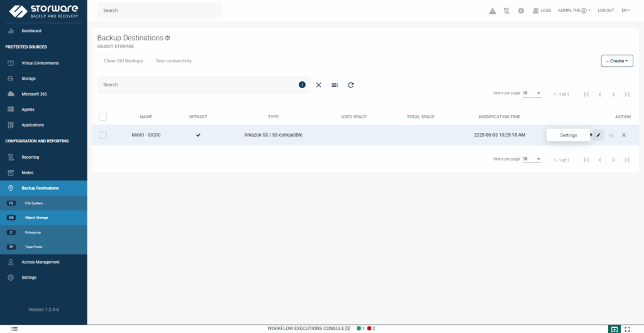Check the select-all checkbox in table header
This screenshot has width=644, height=333.
pyautogui.click(x=103, y=116)
